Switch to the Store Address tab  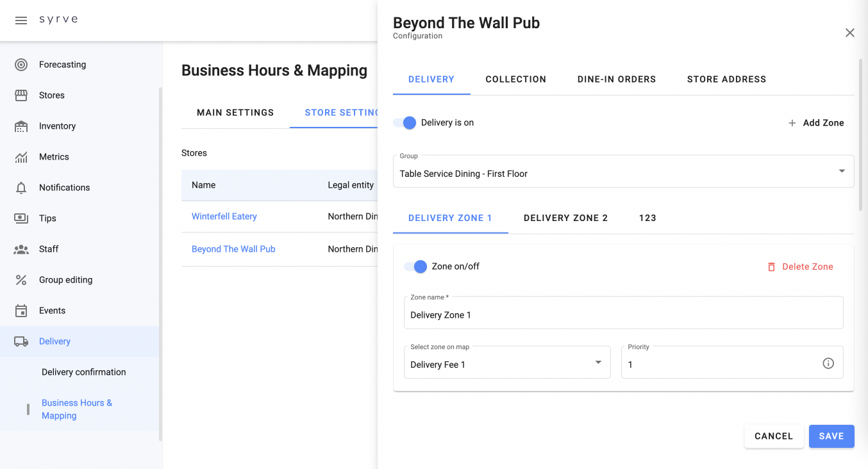[x=726, y=79]
